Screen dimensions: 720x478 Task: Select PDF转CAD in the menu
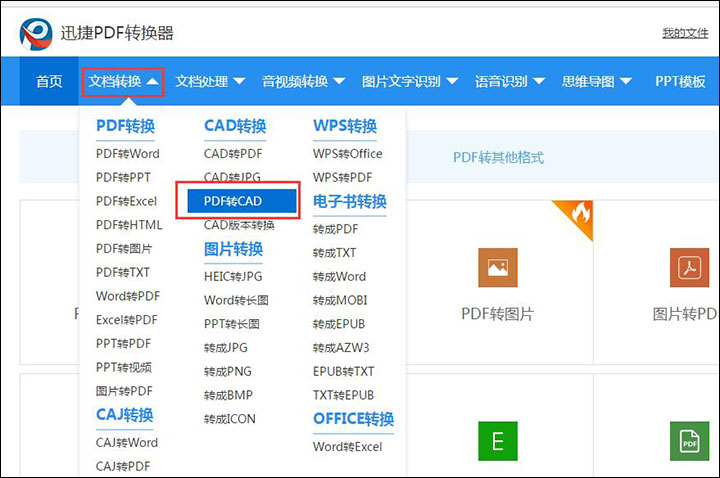tap(242, 201)
